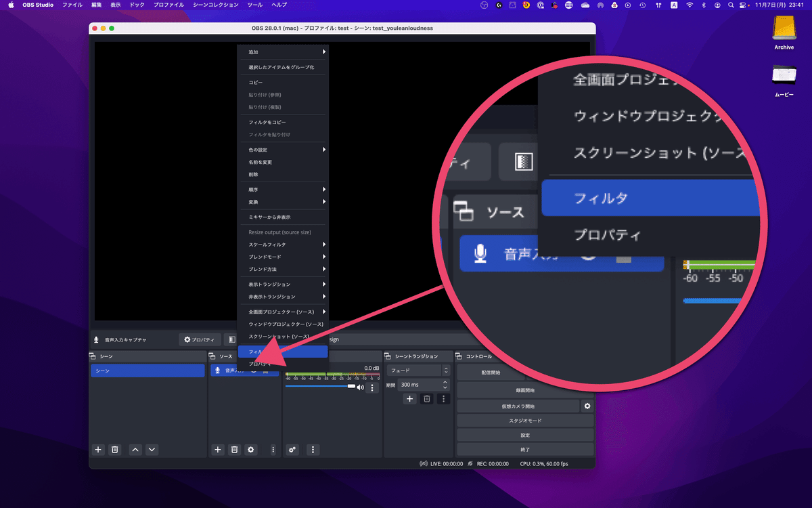Select フィルタをコピー in context menu
Image resolution: width=812 pixels, height=508 pixels.
point(283,122)
